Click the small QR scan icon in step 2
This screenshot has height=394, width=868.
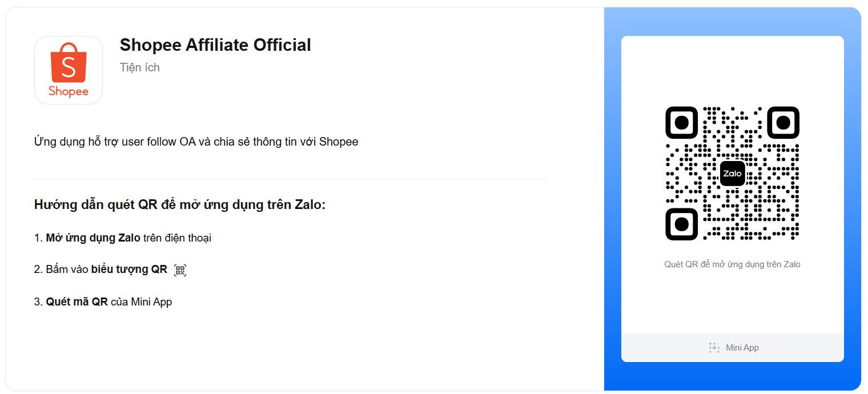[x=180, y=270]
